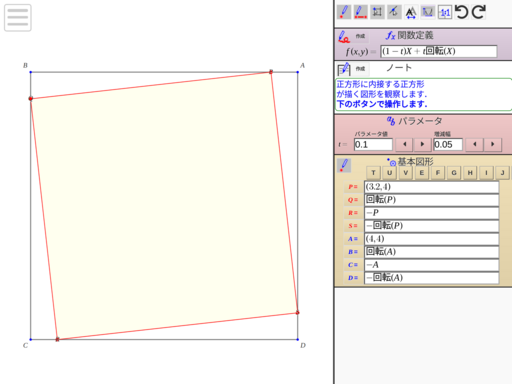This screenshot has width=512, height=384.
Task: Click the f(x,y) function formula field
Action: pyautogui.click(x=439, y=51)
